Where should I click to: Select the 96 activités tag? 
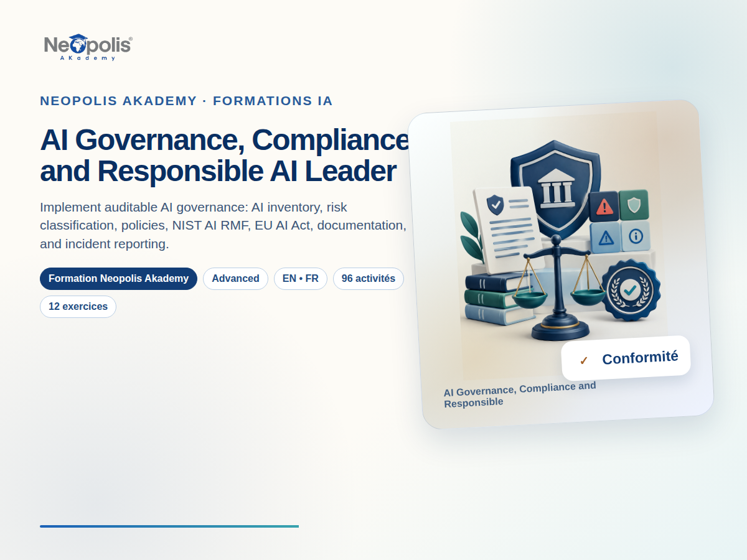(369, 279)
